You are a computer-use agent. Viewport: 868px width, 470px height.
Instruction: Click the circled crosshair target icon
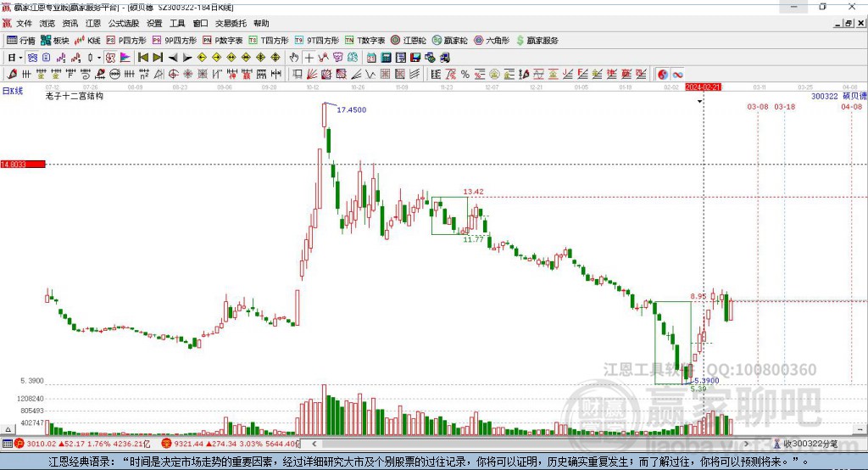tap(173, 75)
